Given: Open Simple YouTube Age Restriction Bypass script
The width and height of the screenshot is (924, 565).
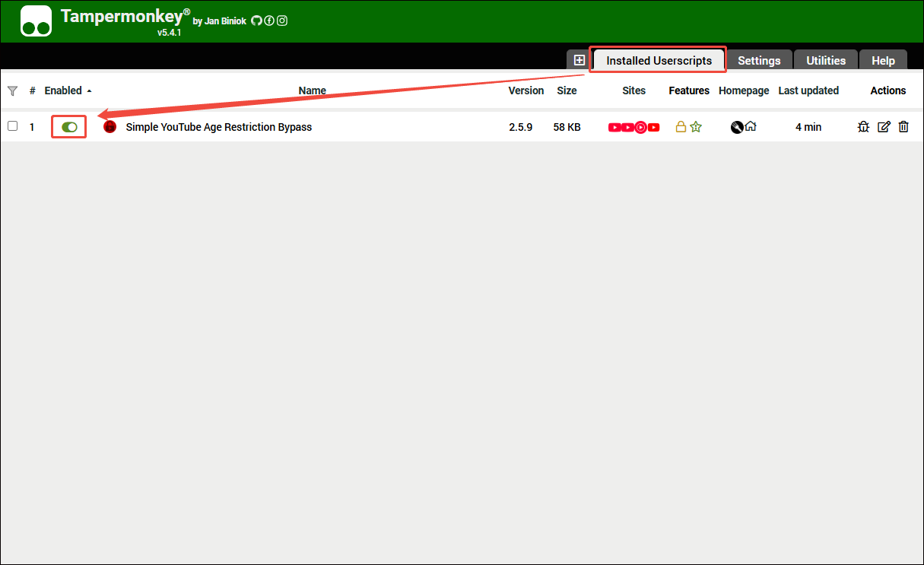Looking at the screenshot, I should [x=219, y=127].
